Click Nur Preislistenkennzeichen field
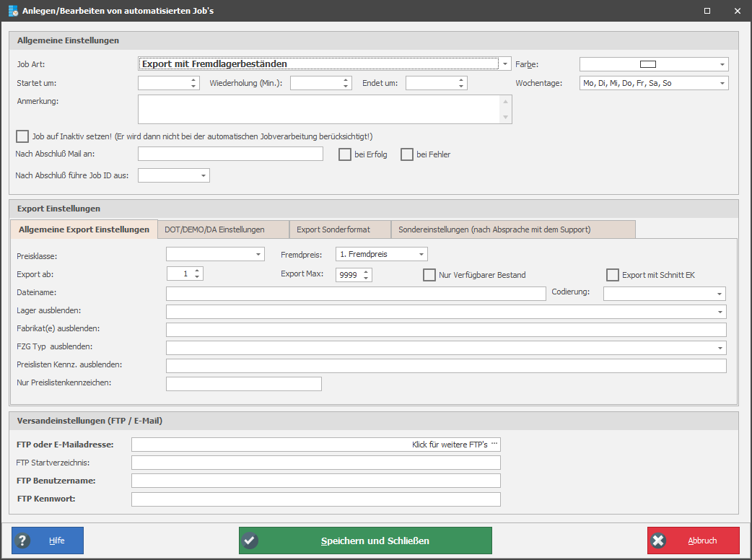 tap(244, 384)
